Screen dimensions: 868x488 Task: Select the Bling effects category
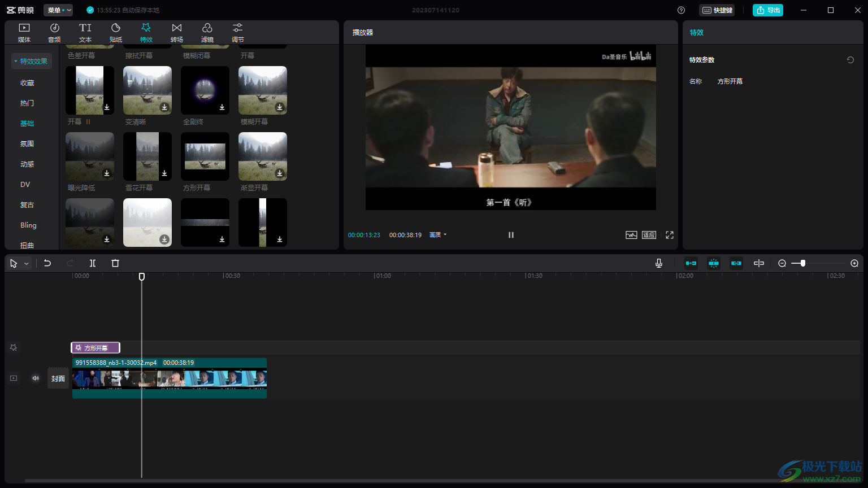click(28, 225)
